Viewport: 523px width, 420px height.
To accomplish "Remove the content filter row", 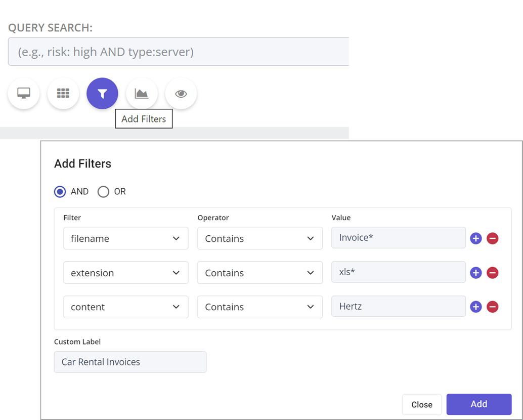I will pos(493,307).
